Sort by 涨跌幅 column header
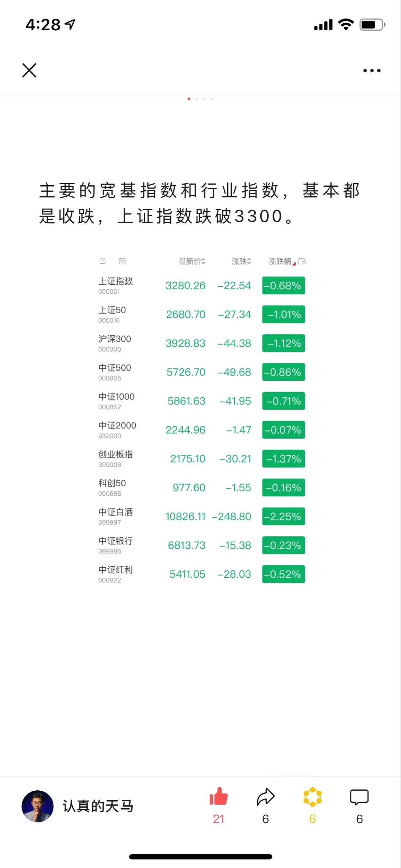 (281, 261)
